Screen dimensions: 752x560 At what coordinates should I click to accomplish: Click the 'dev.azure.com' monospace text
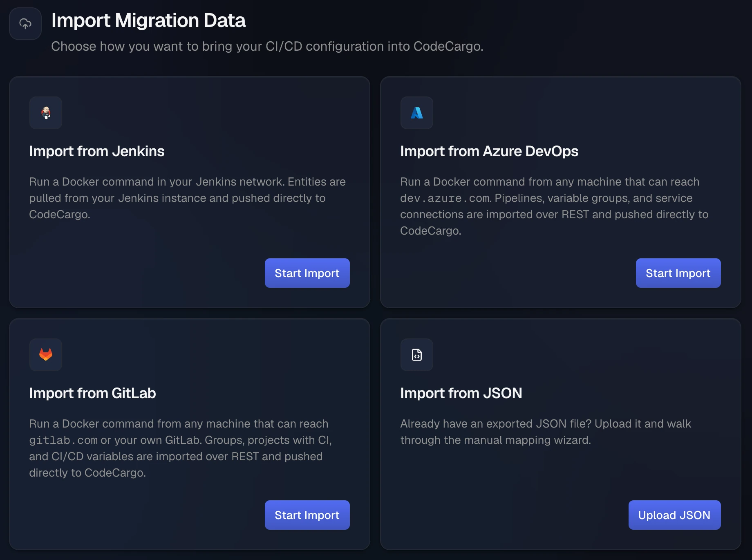coord(445,198)
